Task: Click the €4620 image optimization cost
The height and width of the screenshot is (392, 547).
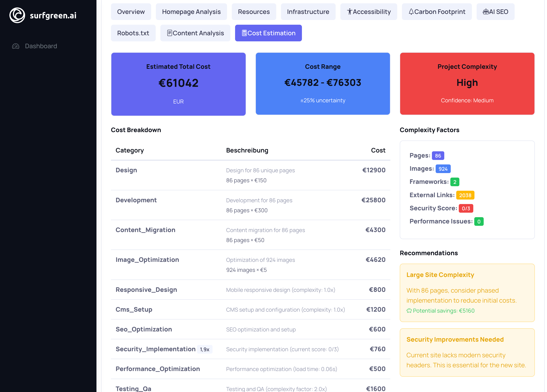Action: 375,260
